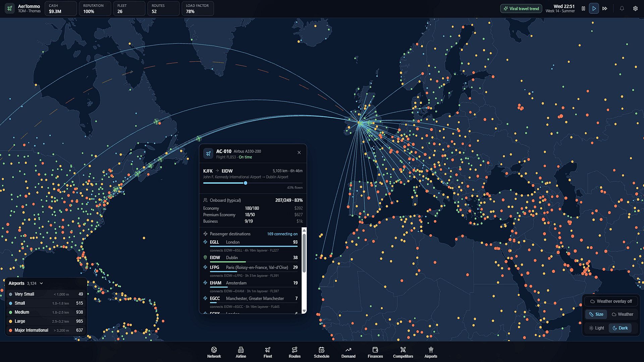Open the notifications bell

pos(622,8)
